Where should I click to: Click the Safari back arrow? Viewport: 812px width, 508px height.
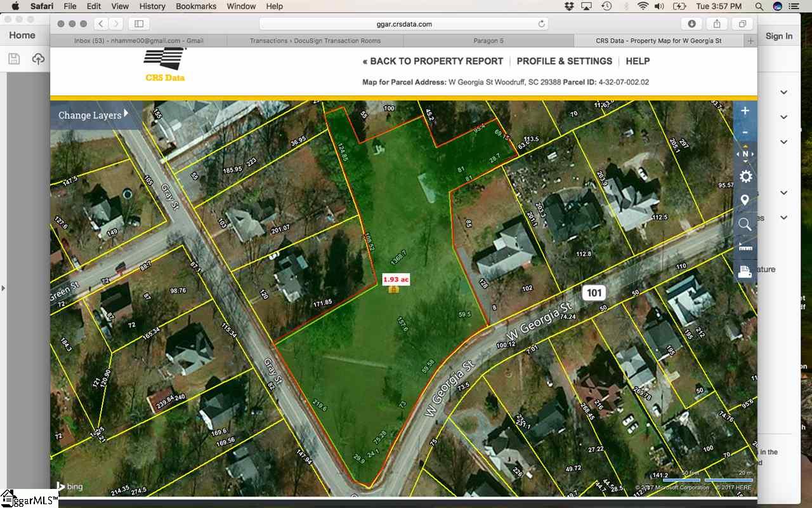[x=101, y=23]
